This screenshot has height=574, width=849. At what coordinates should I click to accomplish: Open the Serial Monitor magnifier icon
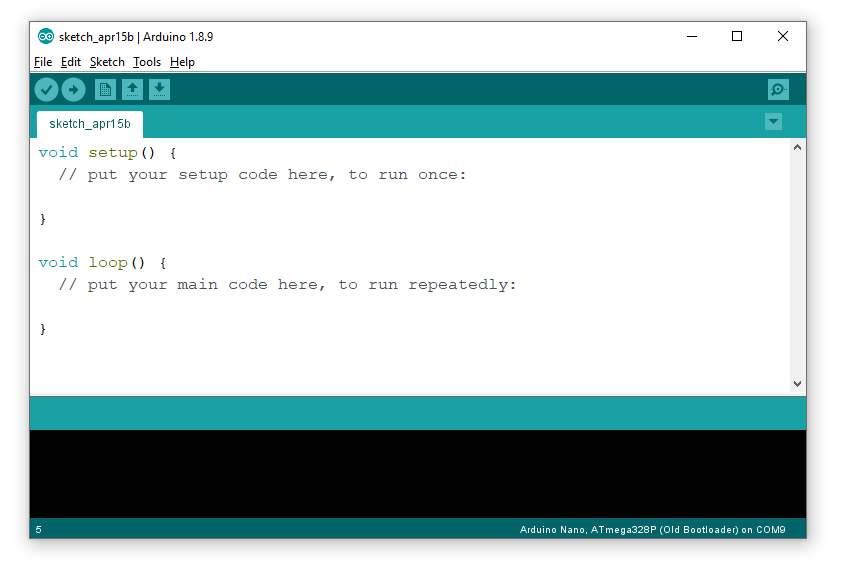778,89
